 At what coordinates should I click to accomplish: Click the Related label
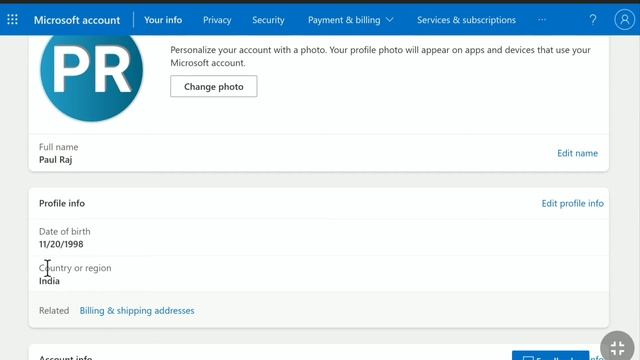(54, 311)
